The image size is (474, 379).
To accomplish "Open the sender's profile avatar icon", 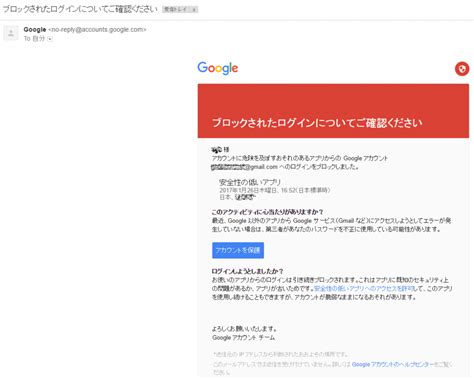I will pos(11,34).
